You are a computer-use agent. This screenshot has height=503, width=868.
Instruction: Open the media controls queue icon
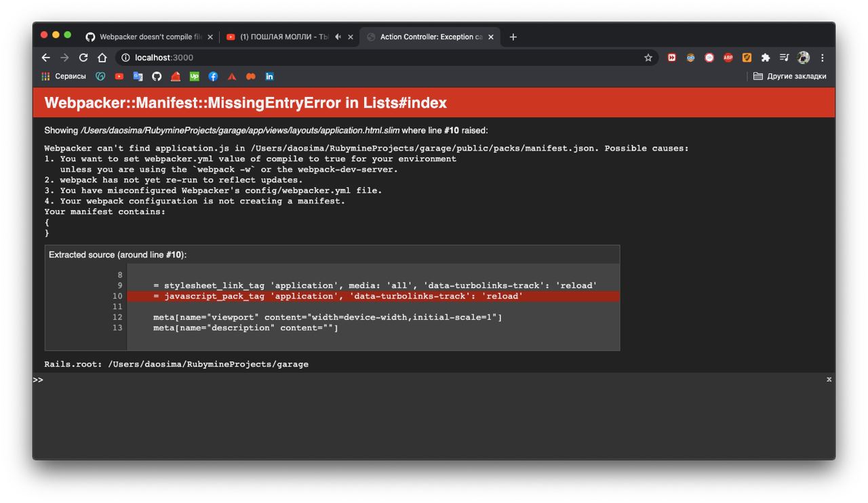click(785, 58)
